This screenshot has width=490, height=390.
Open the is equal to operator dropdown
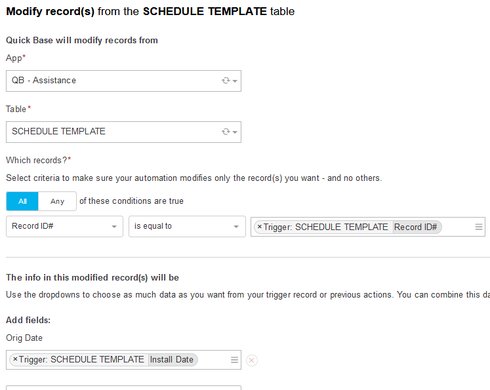pos(187,226)
